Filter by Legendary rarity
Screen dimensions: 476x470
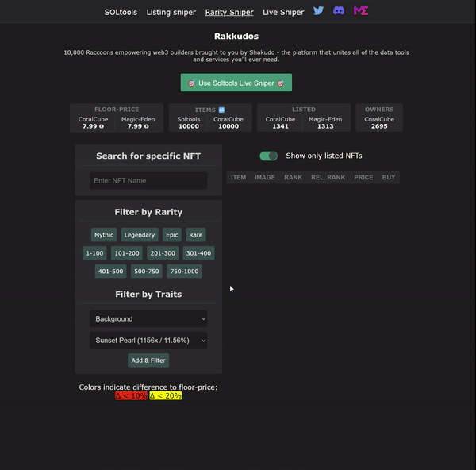tap(140, 235)
